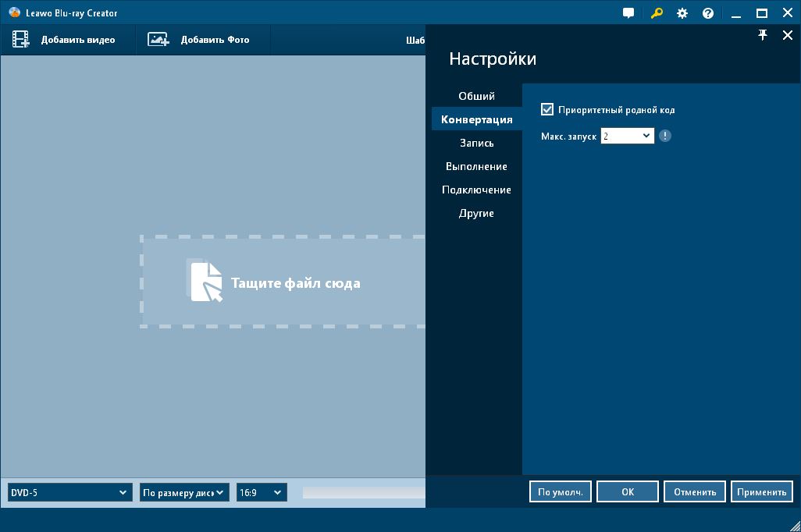Click the picture Add Photo icon
The height and width of the screenshot is (532, 801).
pyautogui.click(x=158, y=39)
